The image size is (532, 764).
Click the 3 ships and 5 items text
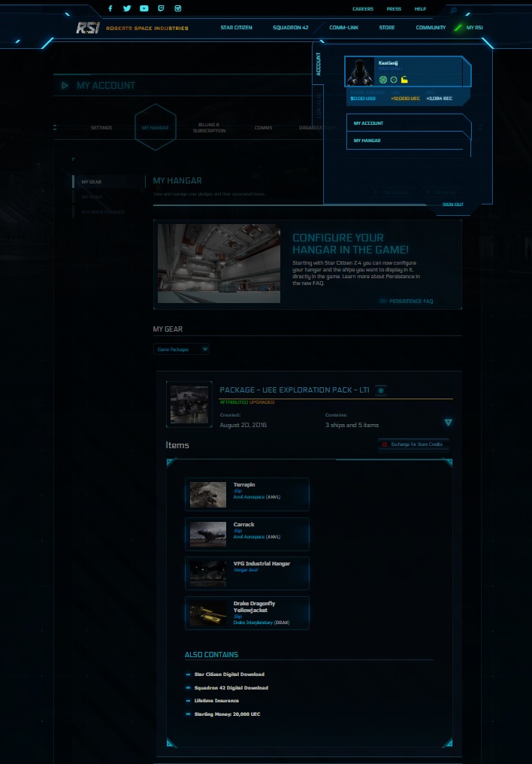(352, 426)
